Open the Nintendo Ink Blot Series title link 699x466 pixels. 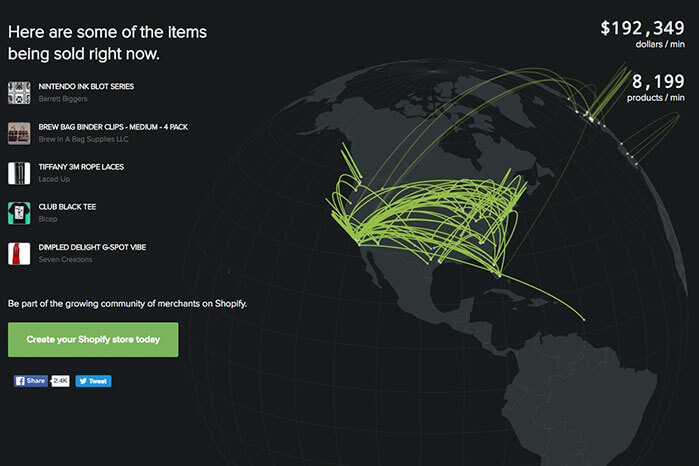click(x=86, y=87)
